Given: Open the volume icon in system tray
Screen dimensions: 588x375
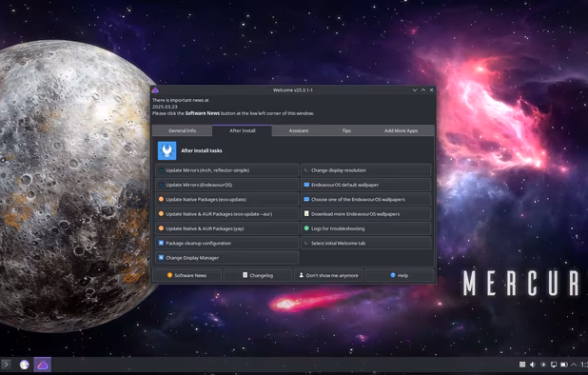Looking at the screenshot, I should click(533, 365).
